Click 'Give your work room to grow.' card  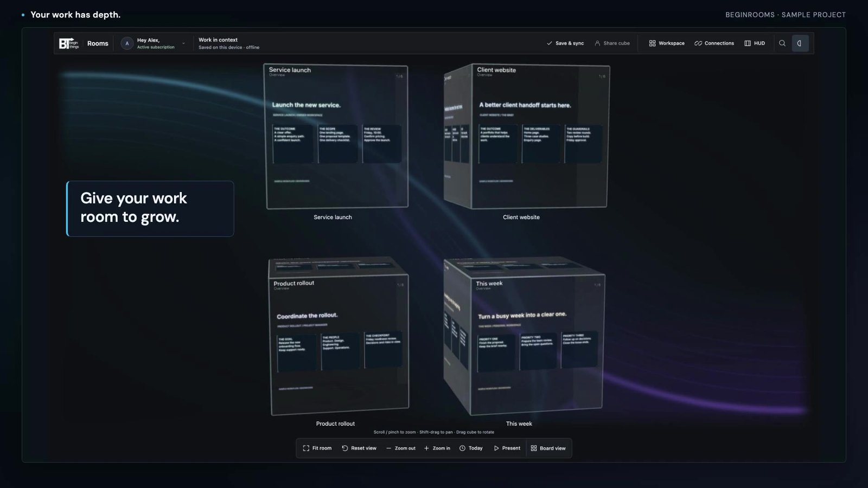150,209
